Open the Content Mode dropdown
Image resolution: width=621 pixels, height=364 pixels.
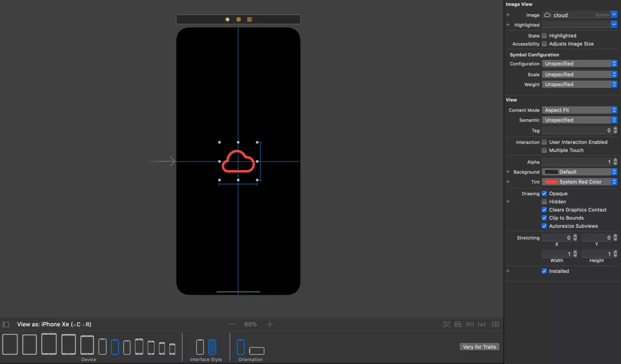coord(579,110)
